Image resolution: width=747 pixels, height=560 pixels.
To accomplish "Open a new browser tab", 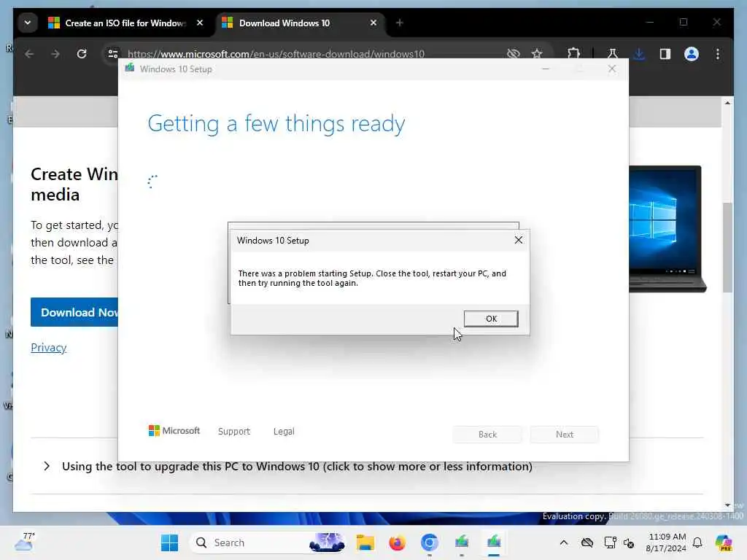I will pos(400,23).
